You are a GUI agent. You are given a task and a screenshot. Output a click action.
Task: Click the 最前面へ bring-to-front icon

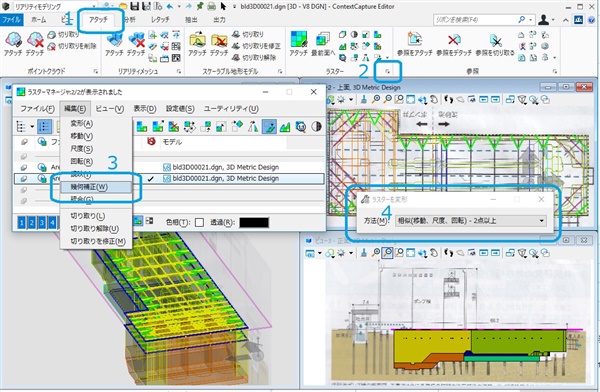323,40
